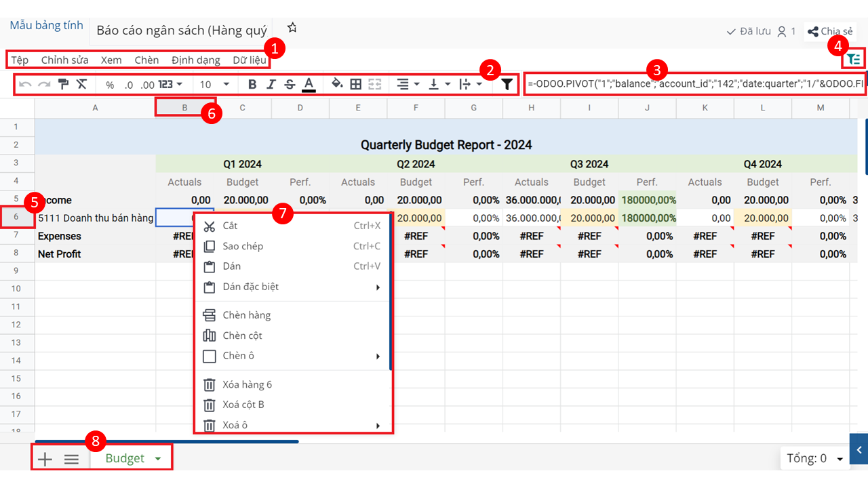Select column M header
Image resolution: width=868 pixels, height=488 pixels.
(821, 107)
